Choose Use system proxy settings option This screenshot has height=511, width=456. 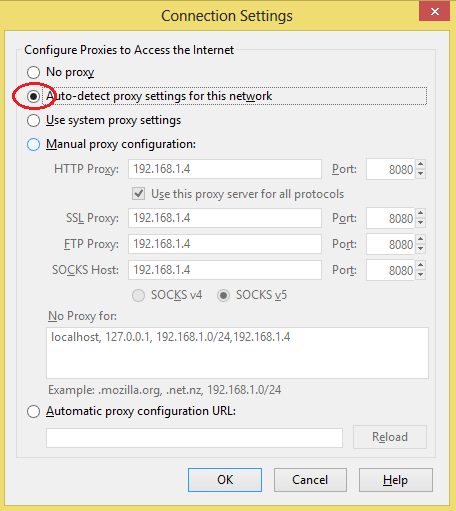(x=33, y=120)
